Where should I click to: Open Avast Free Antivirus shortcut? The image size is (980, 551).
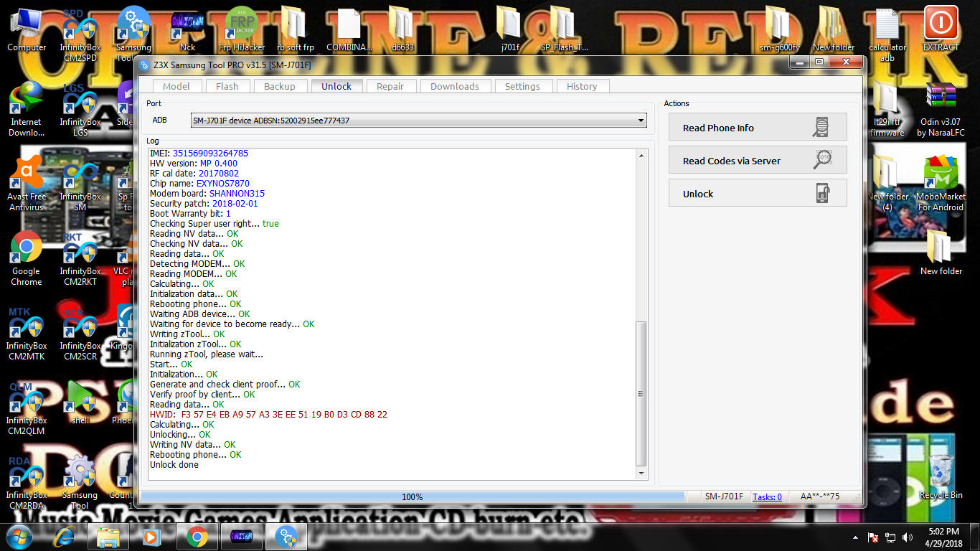click(x=27, y=184)
